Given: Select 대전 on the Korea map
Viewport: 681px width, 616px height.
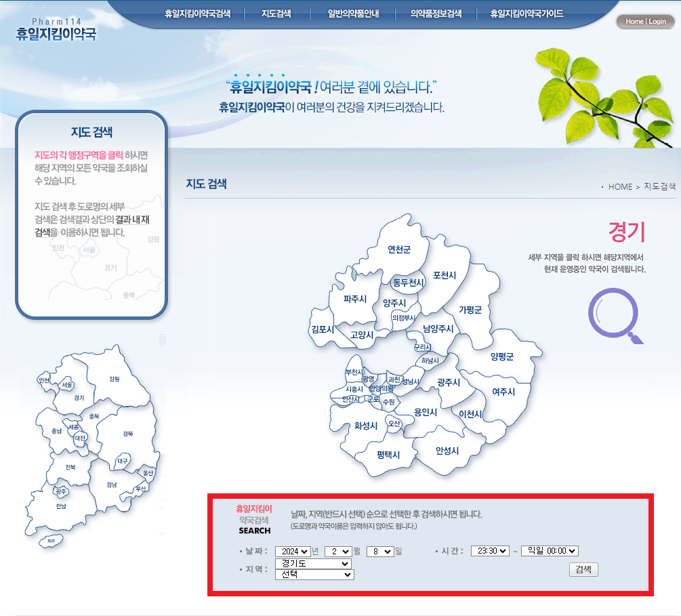Looking at the screenshot, I should click(80, 438).
